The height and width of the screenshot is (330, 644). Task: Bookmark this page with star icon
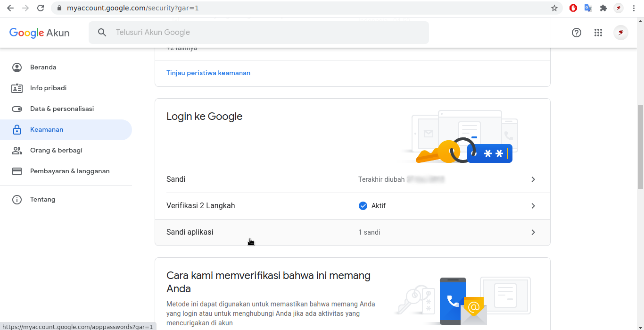pyautogui.click(x=554, y=8)
